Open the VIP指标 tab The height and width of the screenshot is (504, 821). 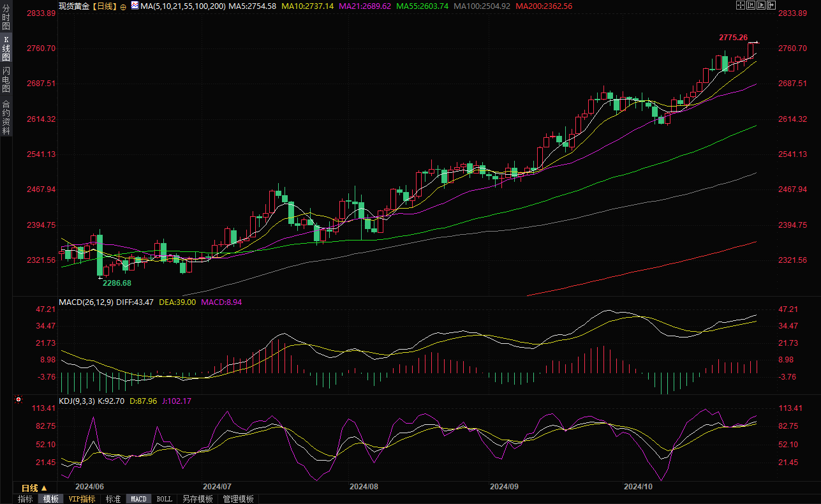(82, 499)
